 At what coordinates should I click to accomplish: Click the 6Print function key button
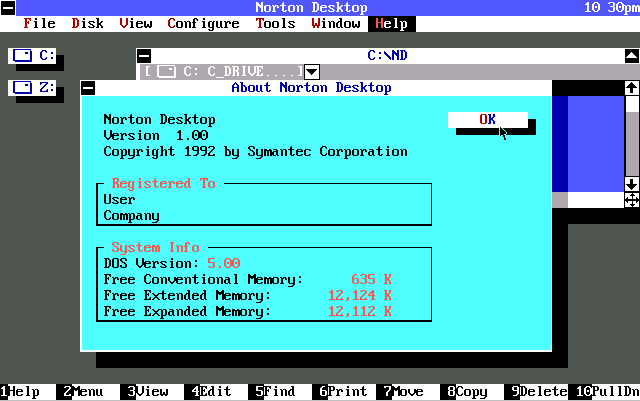tap(344, 392)
